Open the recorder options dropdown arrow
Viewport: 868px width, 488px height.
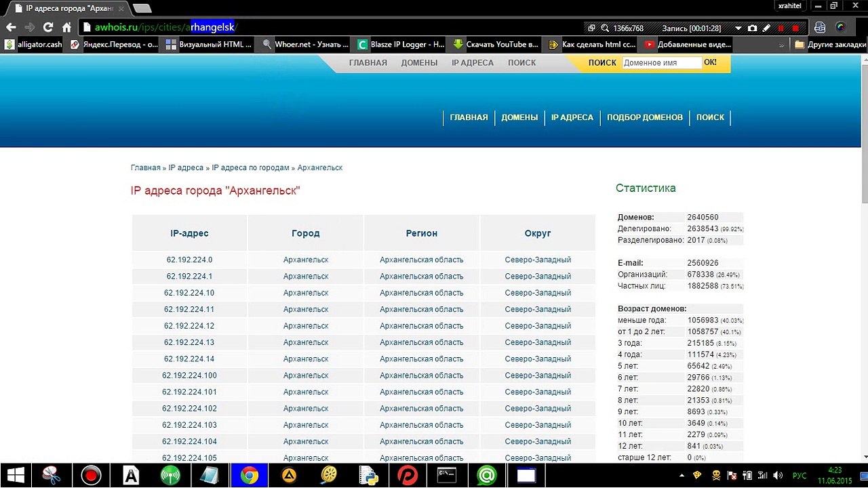(738, 28)
